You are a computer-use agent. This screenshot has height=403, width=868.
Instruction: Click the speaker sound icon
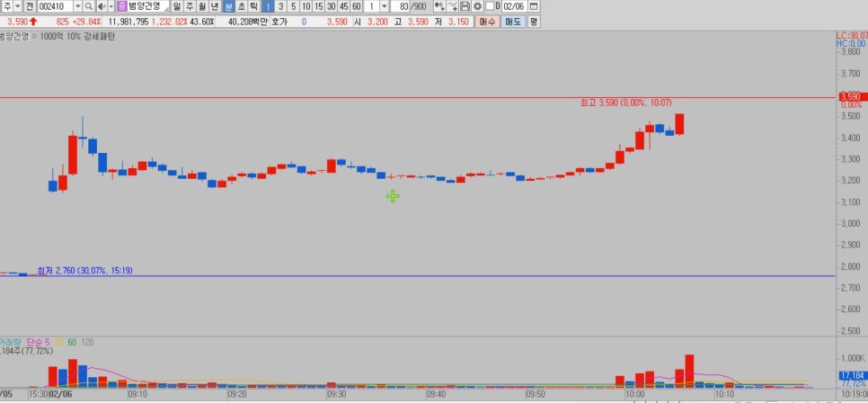101,6
